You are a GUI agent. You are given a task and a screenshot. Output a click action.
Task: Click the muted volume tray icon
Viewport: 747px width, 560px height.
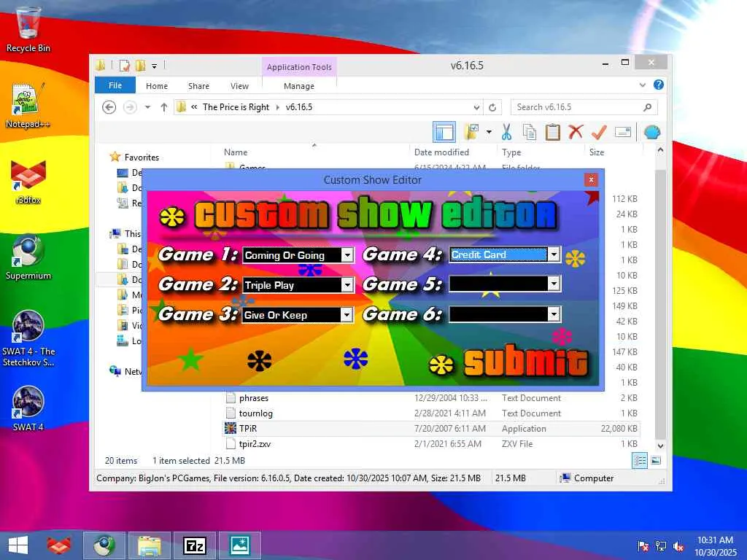point(678,546)
